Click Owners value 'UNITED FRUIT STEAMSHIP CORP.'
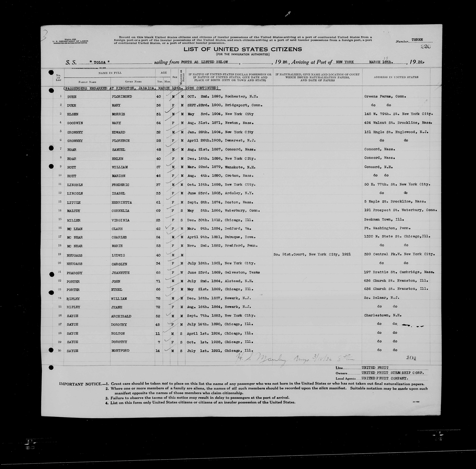 tap(393, 373)
